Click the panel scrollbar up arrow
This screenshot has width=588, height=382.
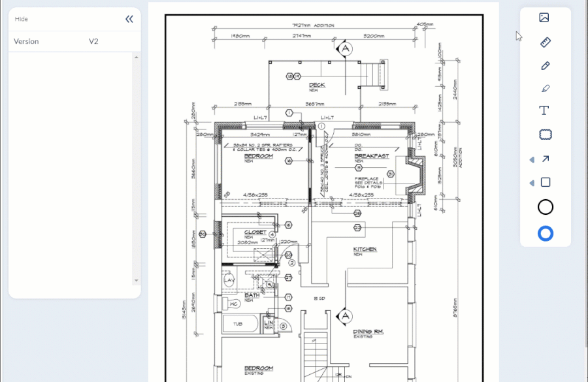tap(136, 57)
